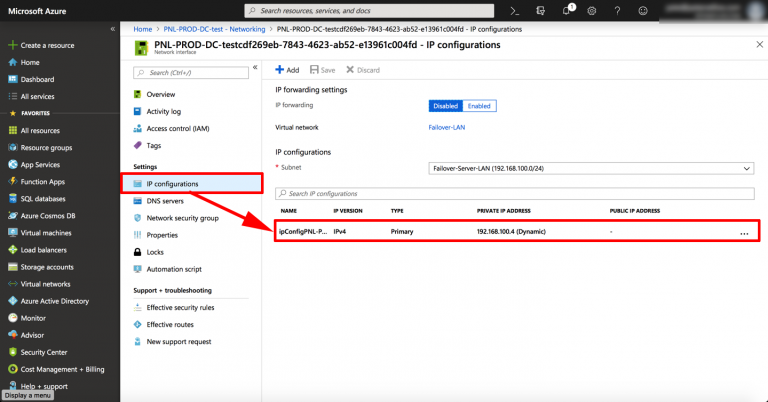Image resolution: width=768 pixels, height=402 pixels.
Task: Open Cloud Shell from the top bar
Action: point(514,11)
